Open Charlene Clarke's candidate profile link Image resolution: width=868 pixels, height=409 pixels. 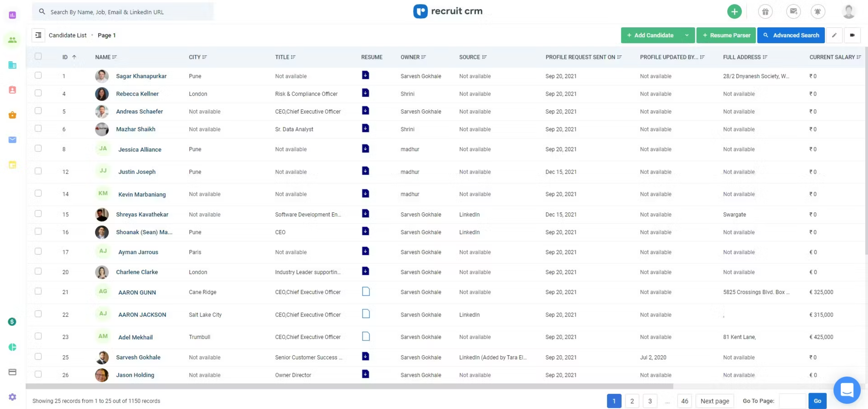[137, 272]
